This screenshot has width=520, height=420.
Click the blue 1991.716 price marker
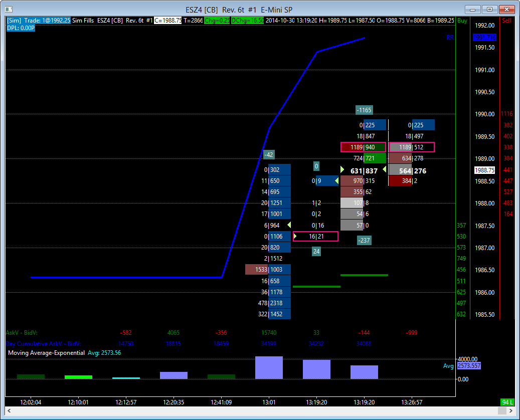(x=484, y=38)
